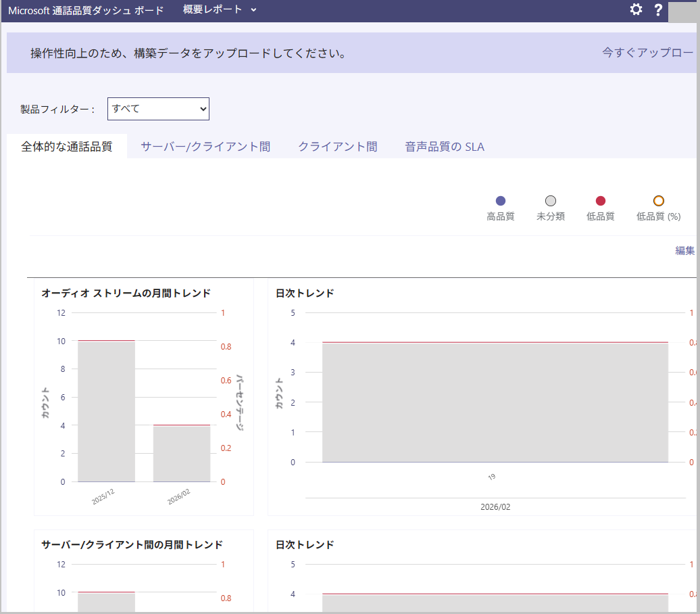The image size is (700, 614).
Task: Click the 2026/02 label under daily trend
Action: pyautogui.click(x=495, y=506)
